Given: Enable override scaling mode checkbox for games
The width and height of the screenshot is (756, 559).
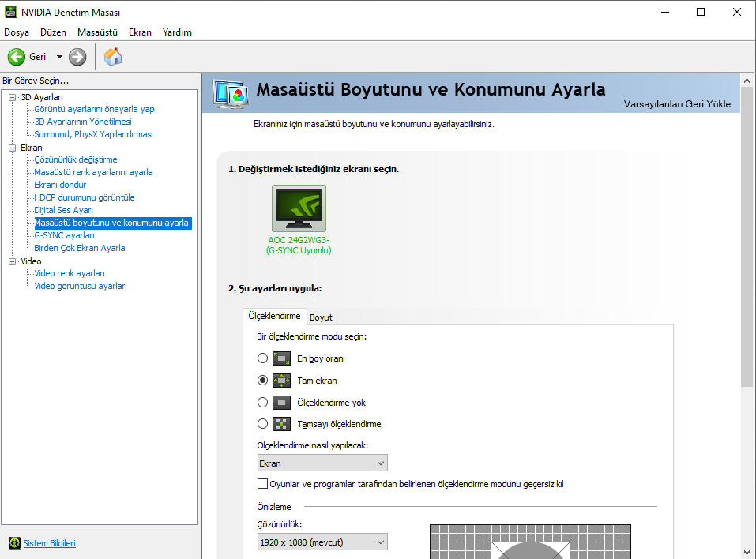Looking at the screenshot, I should coord(263,484).
